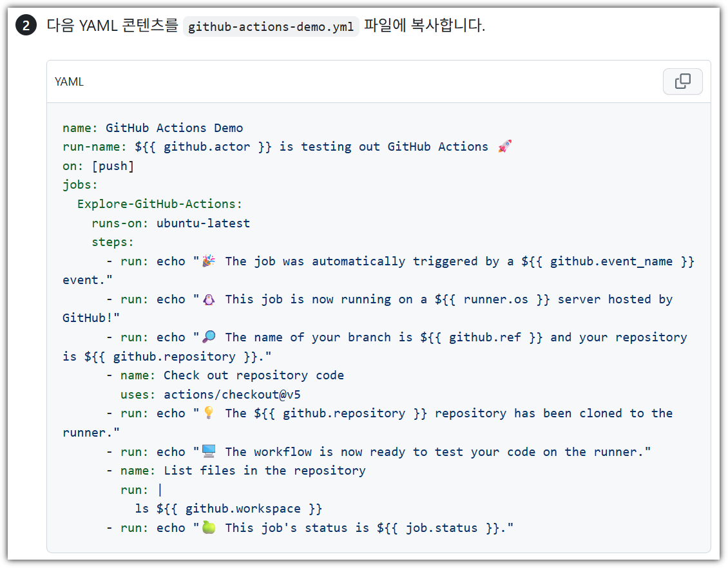This screenshot has width=728, height=568.
Task: Click the 'steps:' line
Action: [112, 241]
